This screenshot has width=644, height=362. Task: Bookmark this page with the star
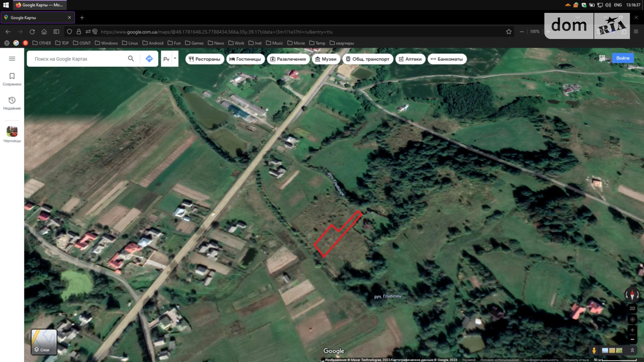tap(509, 32)
